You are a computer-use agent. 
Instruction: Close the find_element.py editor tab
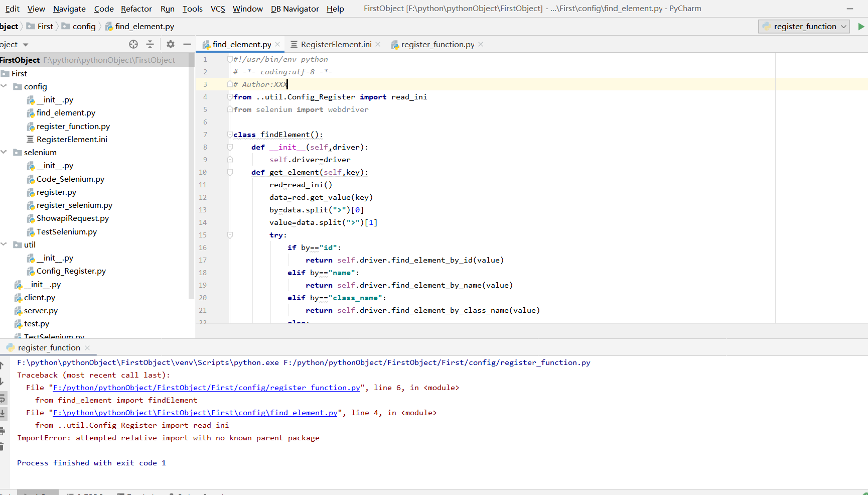277,44
